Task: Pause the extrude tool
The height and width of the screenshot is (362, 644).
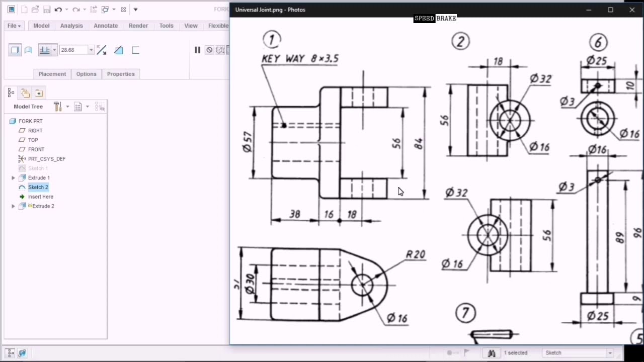Action: (197, 50)
